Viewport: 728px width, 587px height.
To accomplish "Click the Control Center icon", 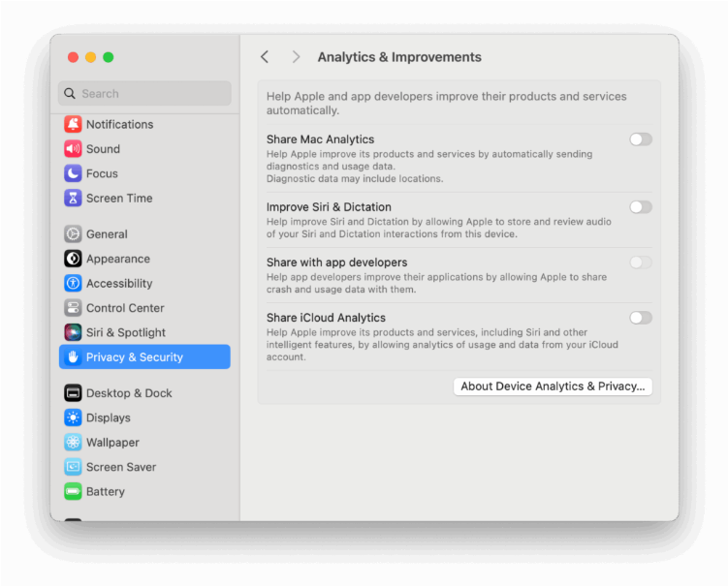I will click(73, 308).
